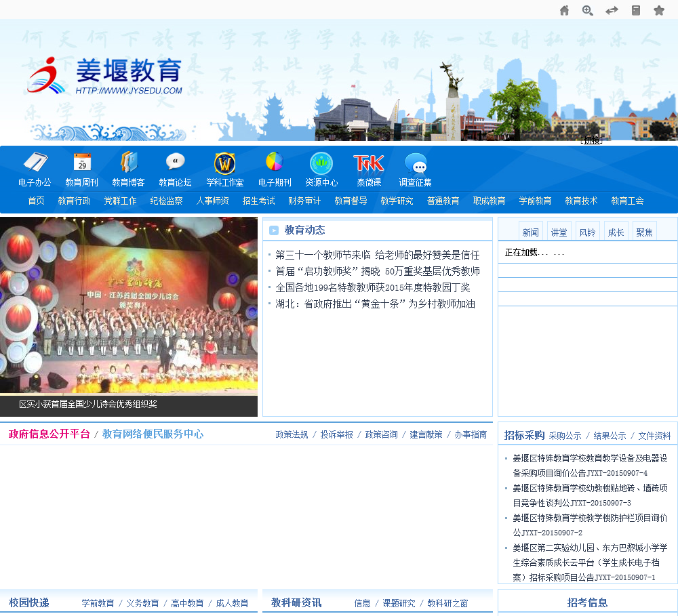Open 教育督导 navigation item

(351, 201)
